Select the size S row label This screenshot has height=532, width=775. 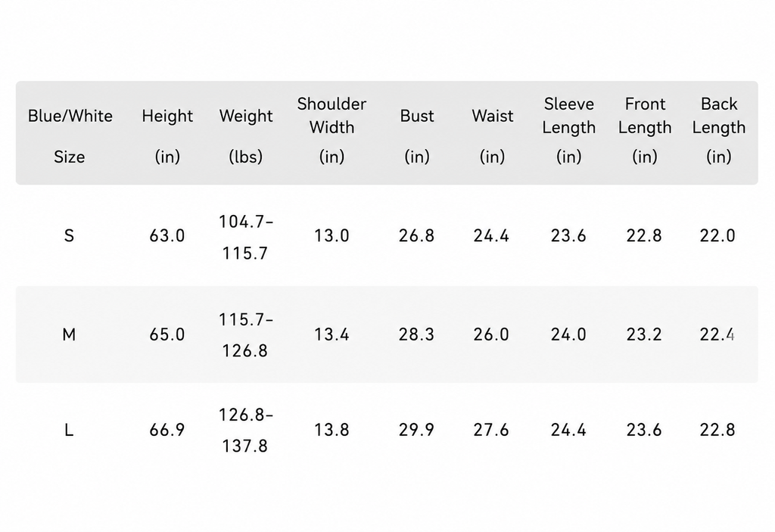pyautogui.click(x=69, y=235)
